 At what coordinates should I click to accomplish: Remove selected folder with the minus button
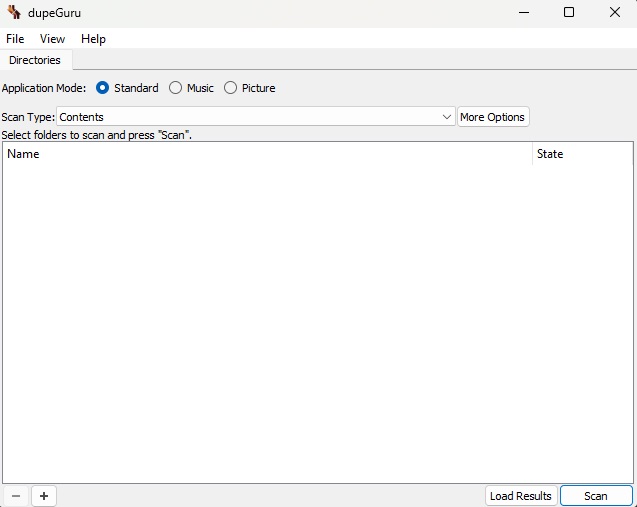[16, 496]
